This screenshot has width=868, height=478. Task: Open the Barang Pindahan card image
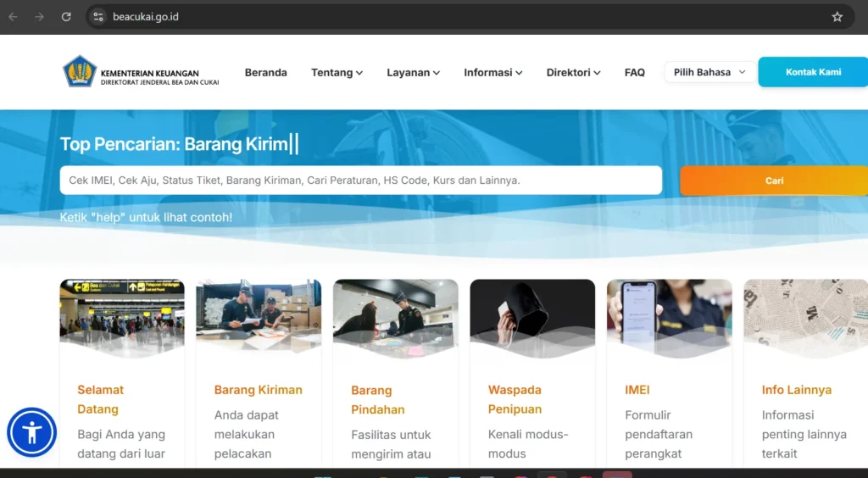tap(395, 318)
